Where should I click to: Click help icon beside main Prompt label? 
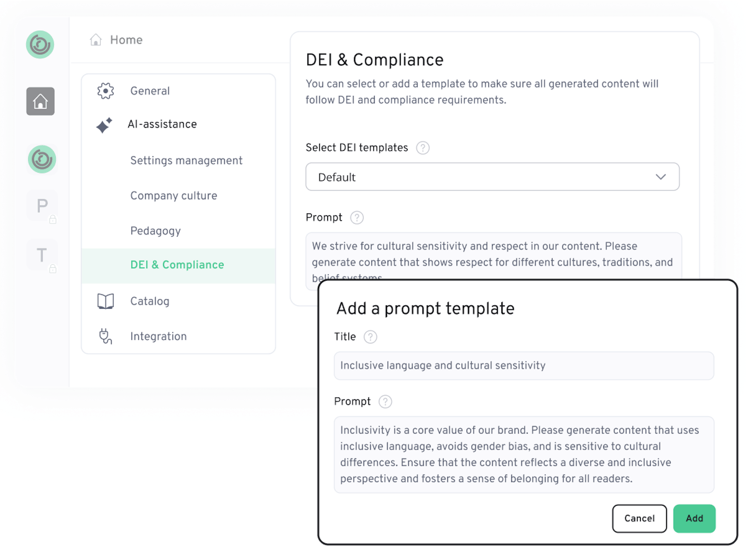tap(357, 218)
